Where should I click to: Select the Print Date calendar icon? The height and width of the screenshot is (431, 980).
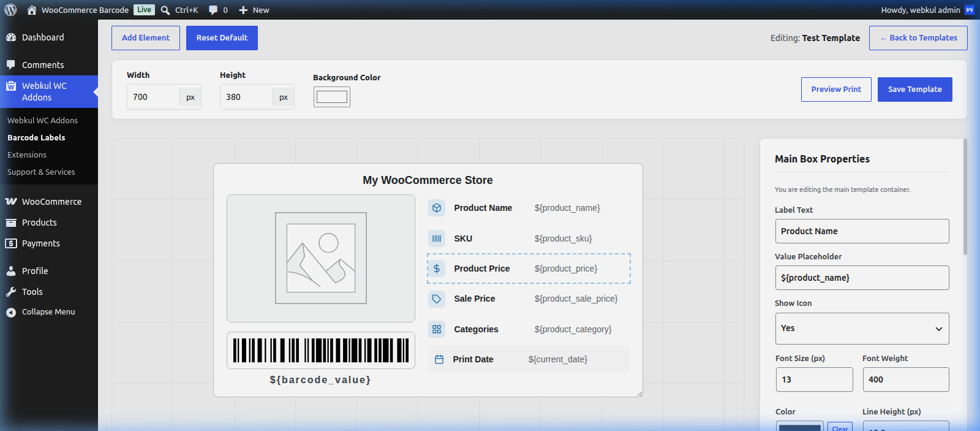[439, 359]
